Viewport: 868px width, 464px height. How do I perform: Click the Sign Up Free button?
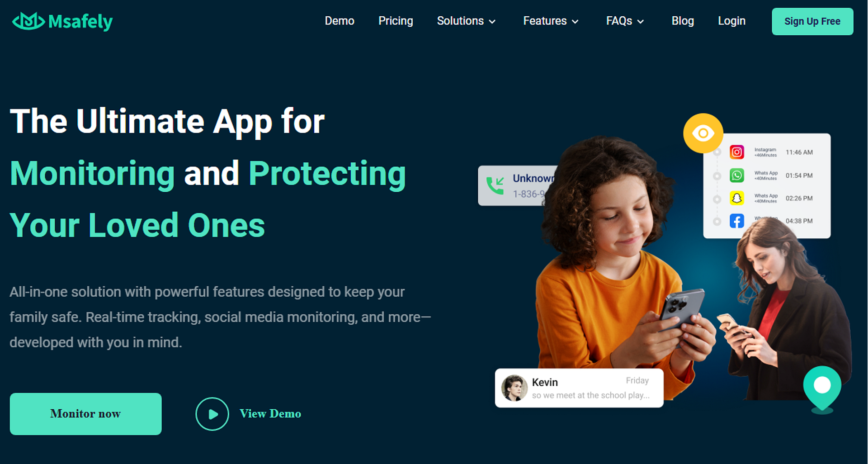click(812, 21)
